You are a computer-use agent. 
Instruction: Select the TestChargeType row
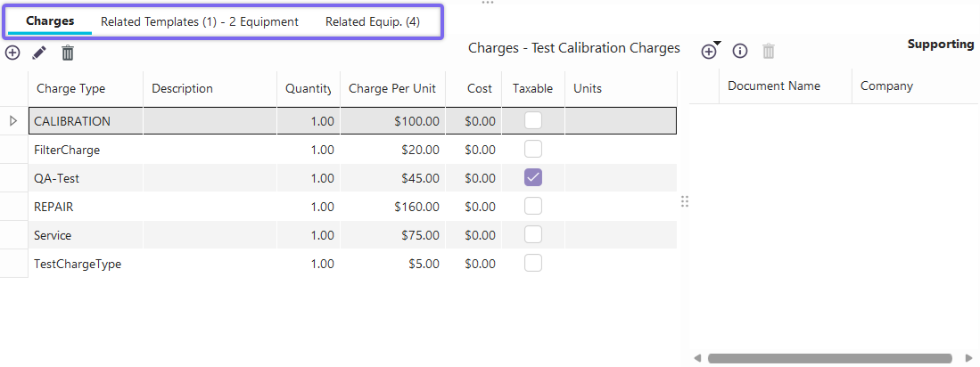tap(78, 264)
